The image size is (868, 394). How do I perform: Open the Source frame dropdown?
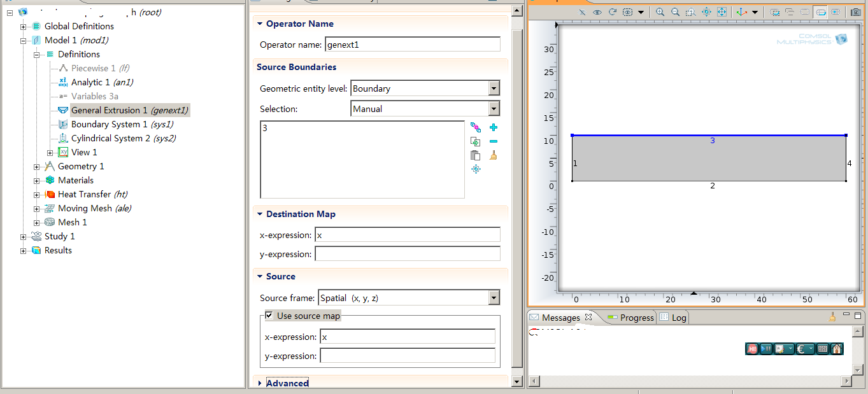click(x=494, y=298)
